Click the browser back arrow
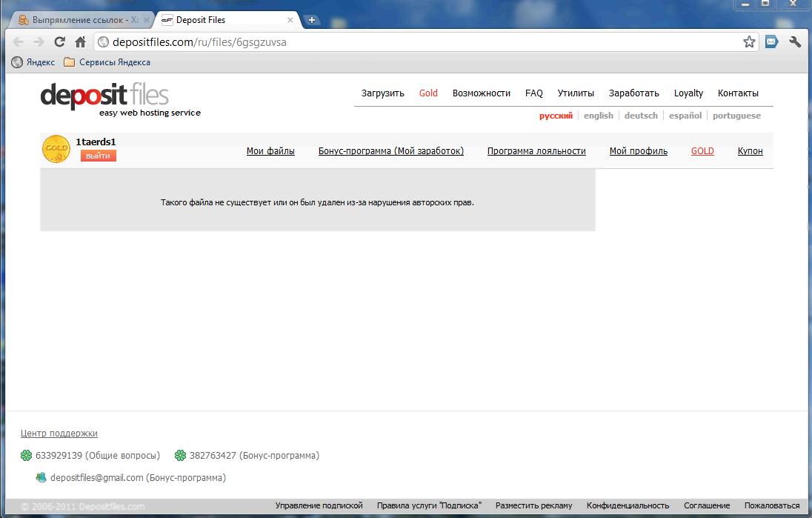 click(19, 42)
